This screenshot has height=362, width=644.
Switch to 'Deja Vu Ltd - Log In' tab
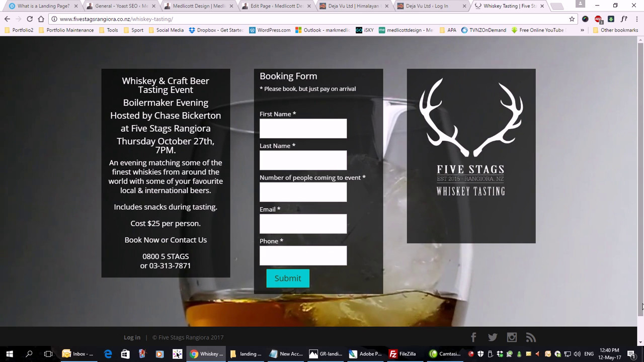point(431,6)
